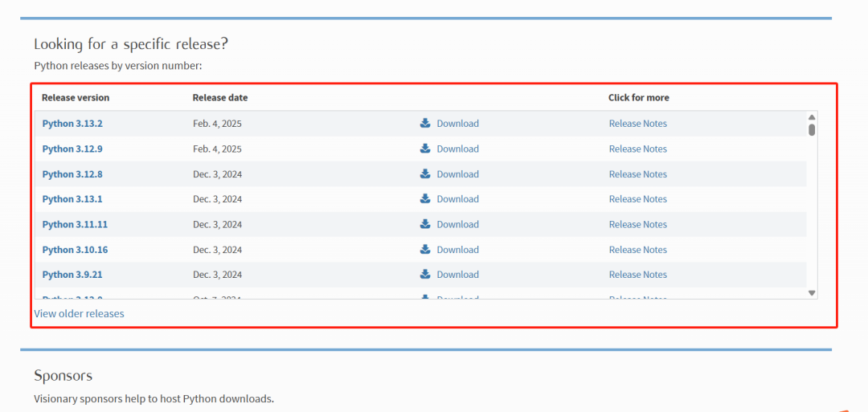Screen dimensions: 868x412
Task: Click the release list scroll up arrow
Action: (x=812, y=117)
